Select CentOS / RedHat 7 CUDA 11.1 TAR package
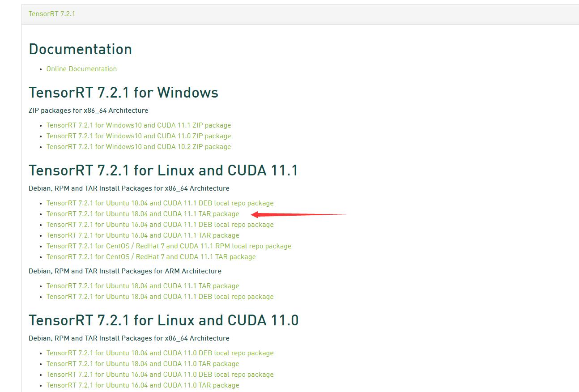Screen dimensions: 579x392 click(151, 257)
